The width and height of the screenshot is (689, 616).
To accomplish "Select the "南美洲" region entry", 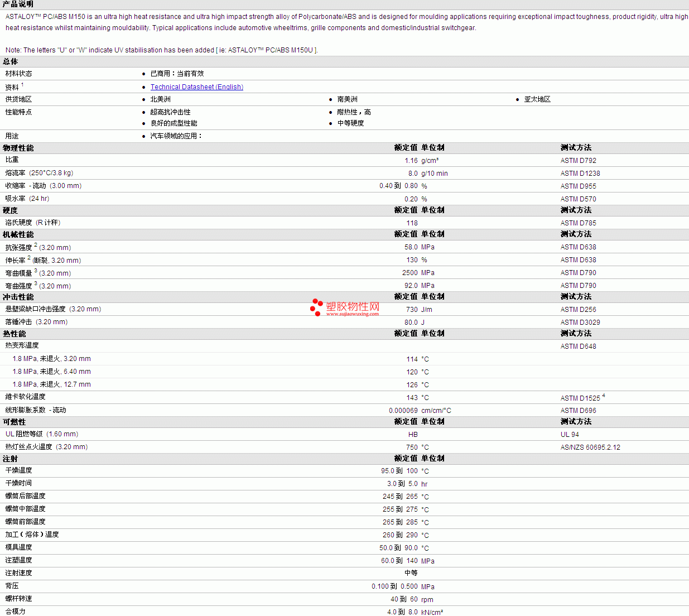I will tap(348, 99).
